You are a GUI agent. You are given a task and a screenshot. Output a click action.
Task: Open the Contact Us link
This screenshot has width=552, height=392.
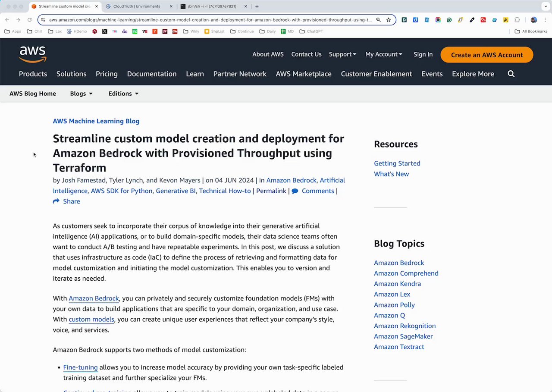click(x=306, y=54)
